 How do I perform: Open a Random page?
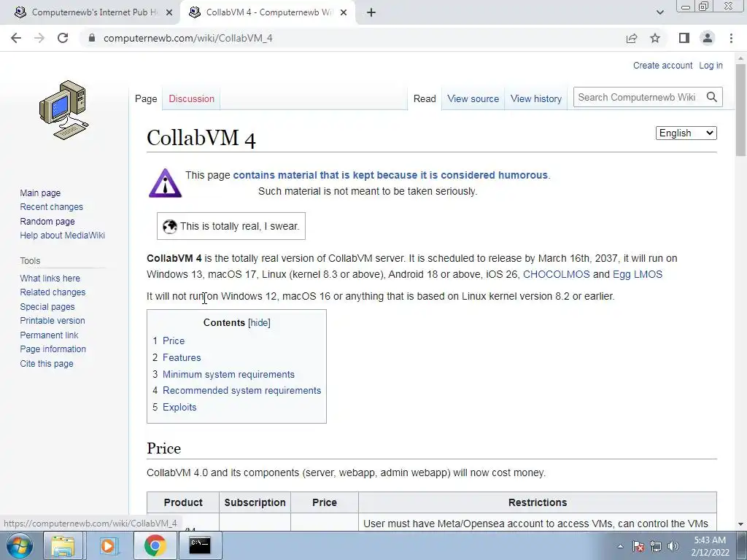(x=47, y=222)
